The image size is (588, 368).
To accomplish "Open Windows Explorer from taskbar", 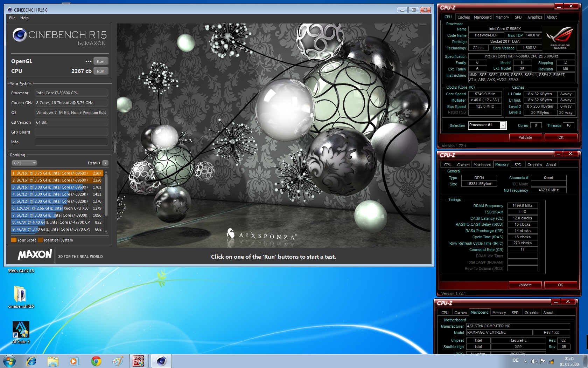I will point(53,361).
